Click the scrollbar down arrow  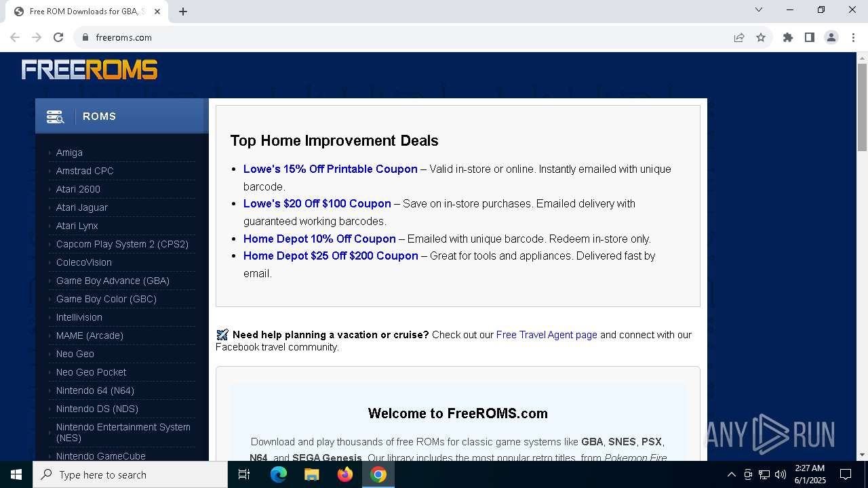tap(863, 455)
